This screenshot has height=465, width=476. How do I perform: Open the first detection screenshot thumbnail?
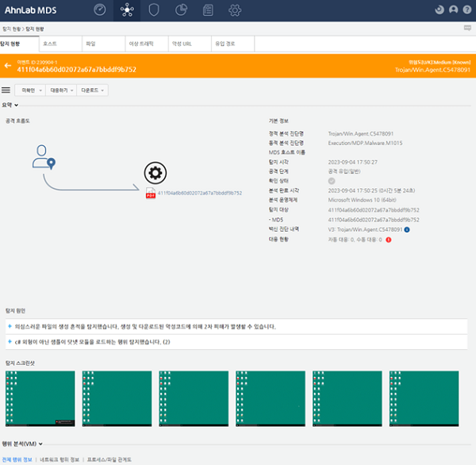coord(40,399)
